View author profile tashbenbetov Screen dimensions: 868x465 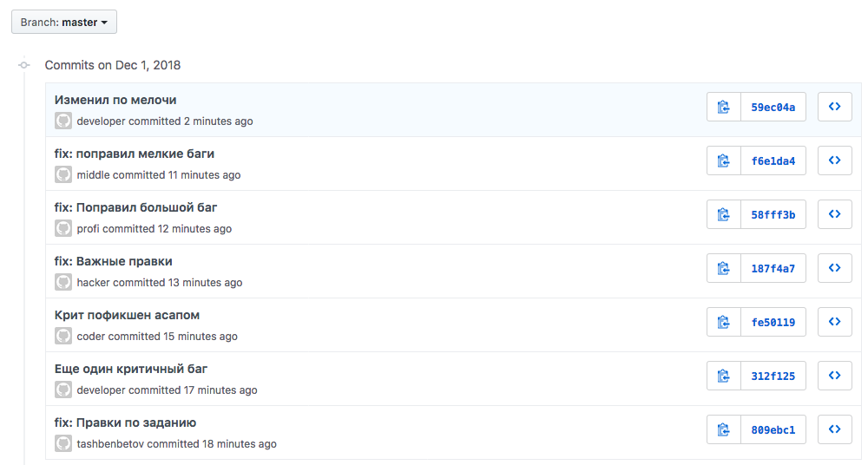(x=110, y=444)
